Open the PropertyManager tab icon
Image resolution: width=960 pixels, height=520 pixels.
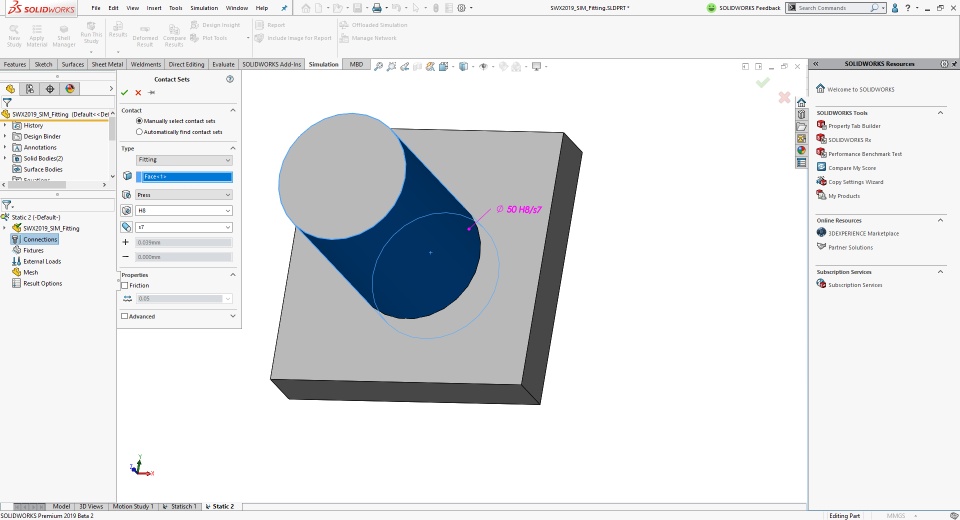(x=30, y=89)
